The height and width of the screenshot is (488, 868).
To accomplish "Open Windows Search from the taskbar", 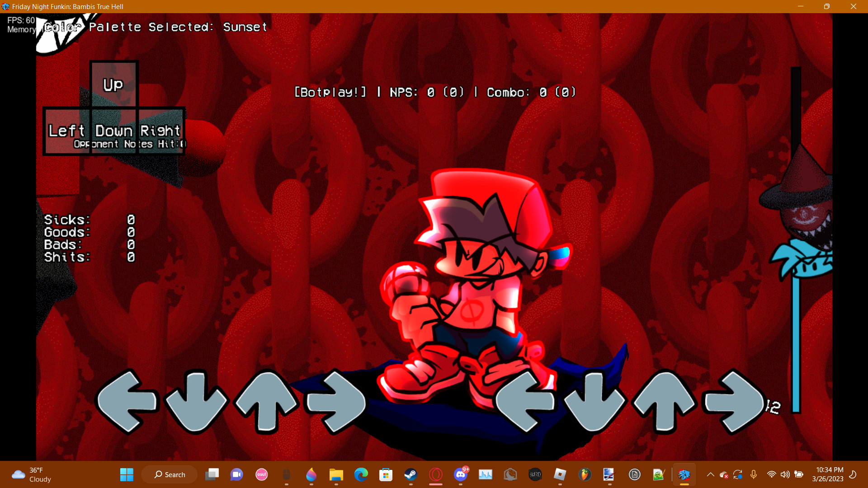I will click(169, 474).
